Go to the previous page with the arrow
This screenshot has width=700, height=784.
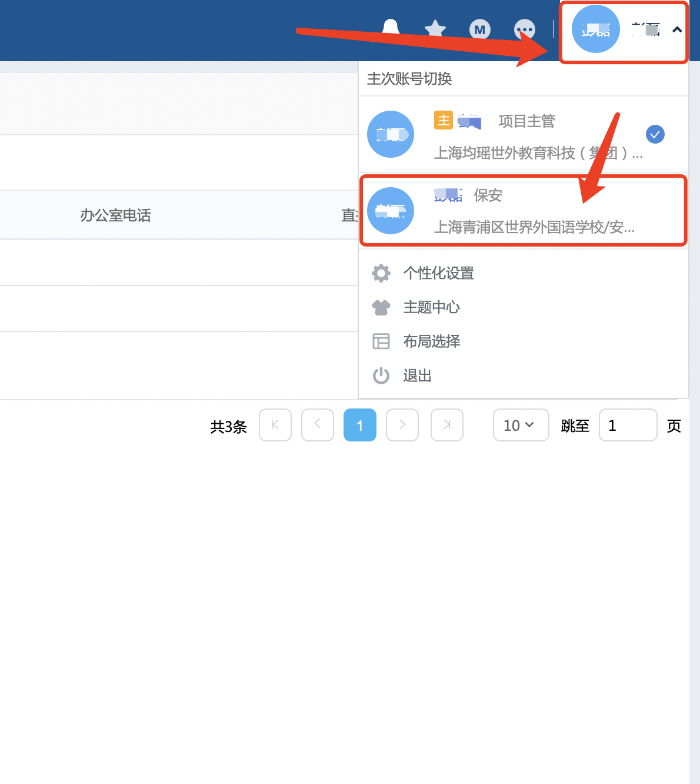[318, 425]
